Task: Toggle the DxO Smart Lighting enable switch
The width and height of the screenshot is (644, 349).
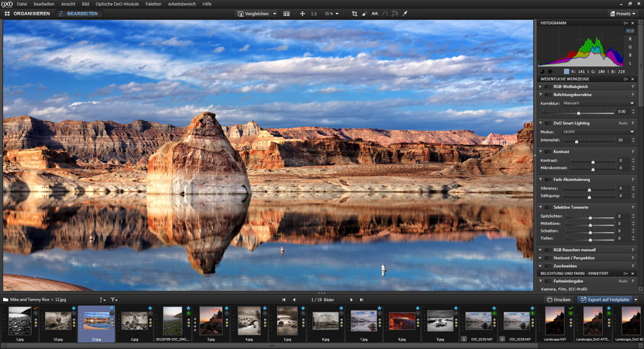Action: [x=548, y=123]
